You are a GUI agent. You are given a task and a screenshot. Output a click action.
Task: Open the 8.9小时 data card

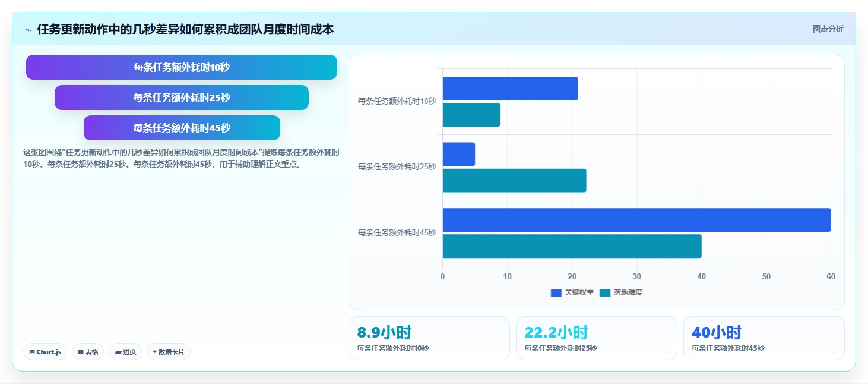pyautogui.click(x=429, y=338)
